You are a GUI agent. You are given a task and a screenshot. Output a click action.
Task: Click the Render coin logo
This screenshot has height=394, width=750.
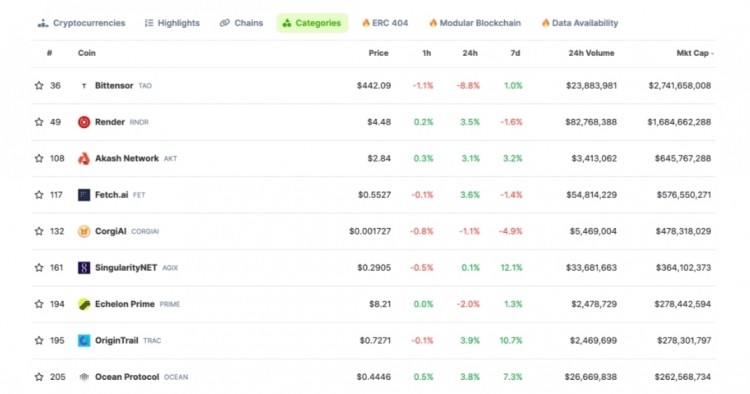pyautogui.click(x=84, y=122)
